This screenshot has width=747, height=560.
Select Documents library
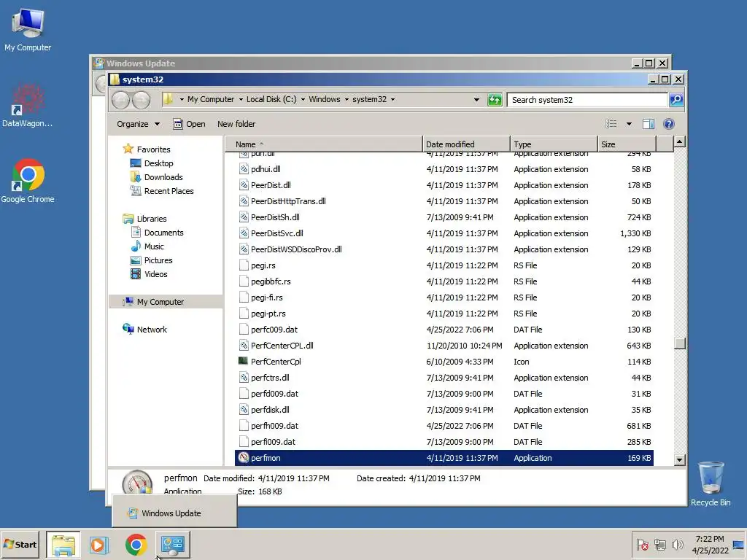tap(164, 233)
